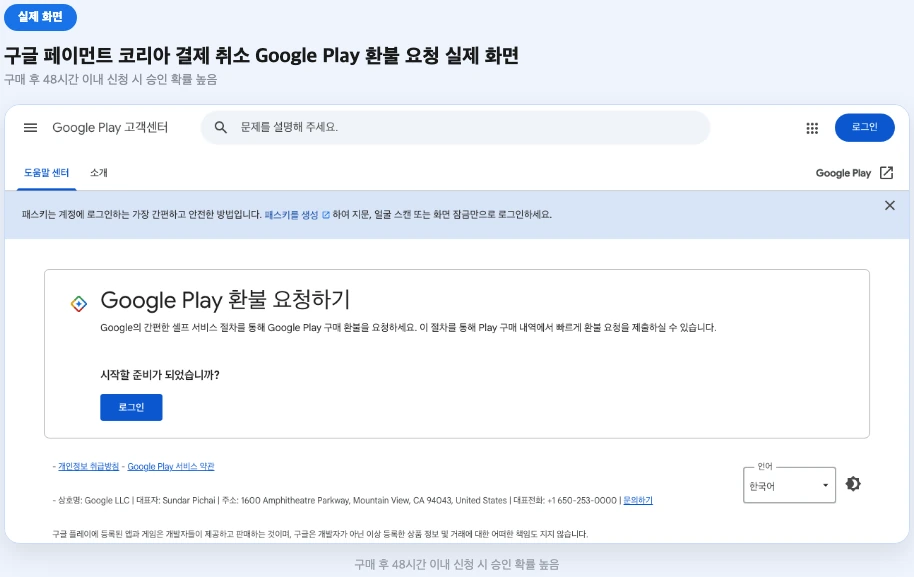914x577 pixels.
Task: Click the Google Play 고객센터 title
Action: click(x=110, y=128)
